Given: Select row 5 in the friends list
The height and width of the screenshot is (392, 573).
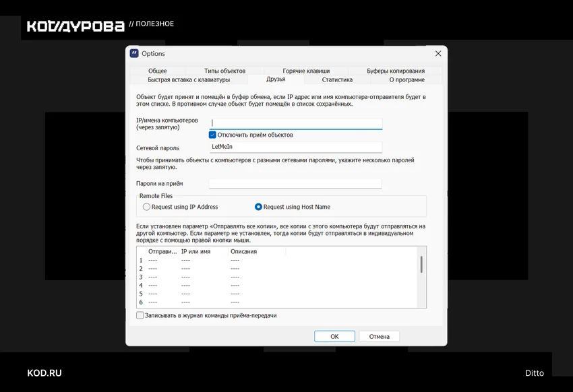Looking at the screenshot, I should pos(277,294).
